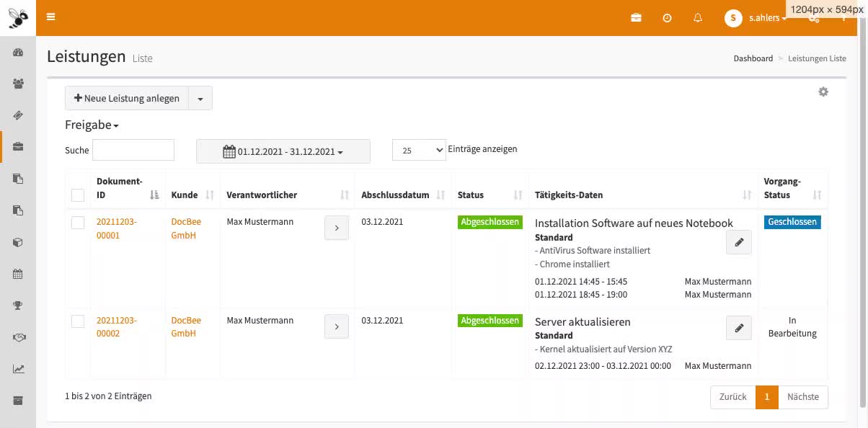
Task: Expand the Freigabe dropdown
Action: [x=92, y=125]
